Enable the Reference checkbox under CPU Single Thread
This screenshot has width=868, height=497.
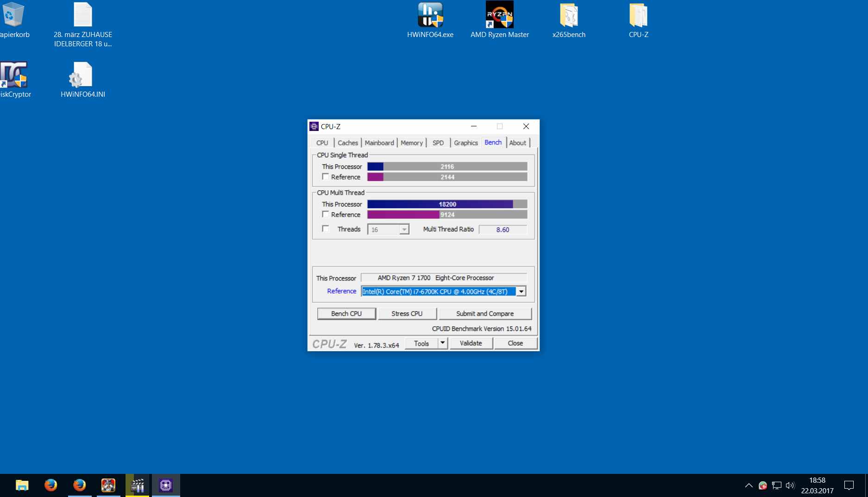pos(326,177)
